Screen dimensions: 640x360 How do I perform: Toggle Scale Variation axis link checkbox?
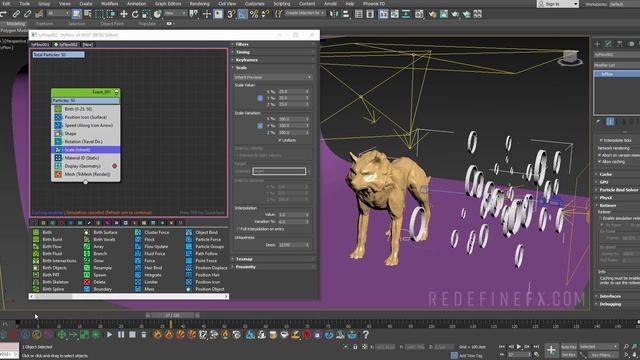click(x=260, y=126)
